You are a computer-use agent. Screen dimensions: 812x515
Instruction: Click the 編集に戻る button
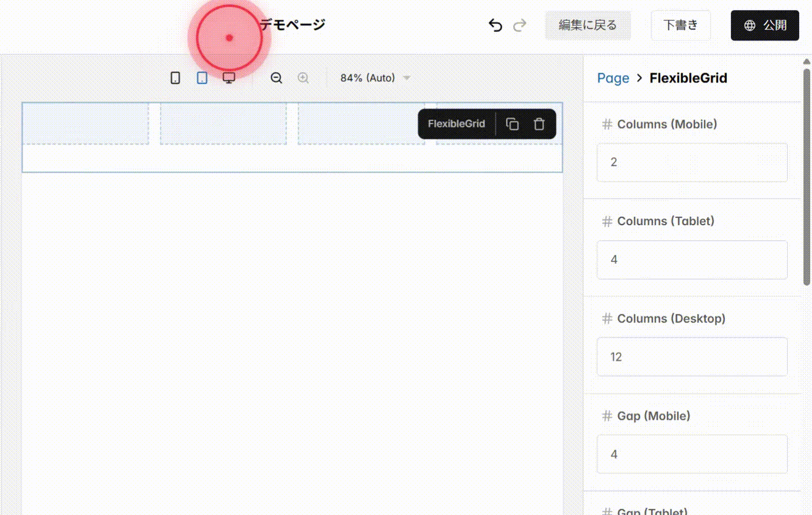(588, 25)
